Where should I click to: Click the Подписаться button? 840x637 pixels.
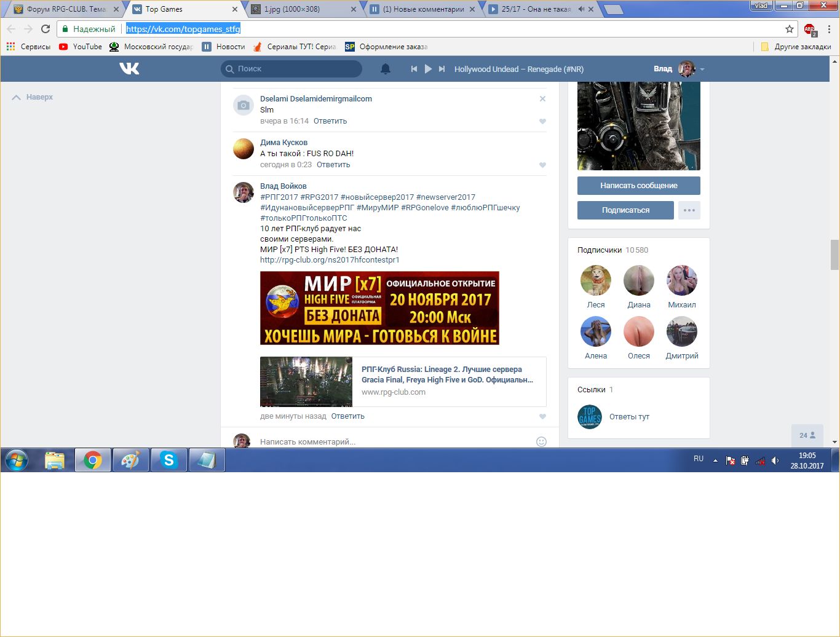[x=625, y=210]
